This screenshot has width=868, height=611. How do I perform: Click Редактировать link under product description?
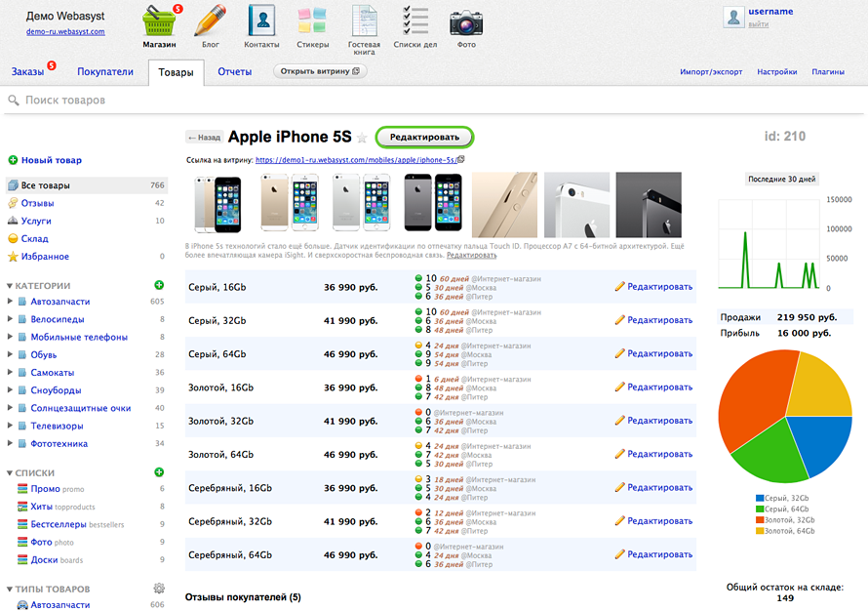tap(472, 256)
